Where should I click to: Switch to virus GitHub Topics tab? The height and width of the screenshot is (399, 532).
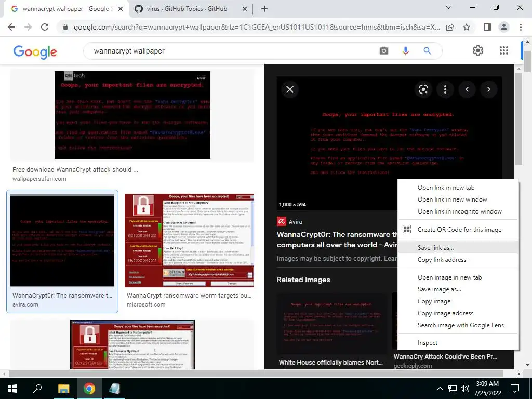[187, 9]
